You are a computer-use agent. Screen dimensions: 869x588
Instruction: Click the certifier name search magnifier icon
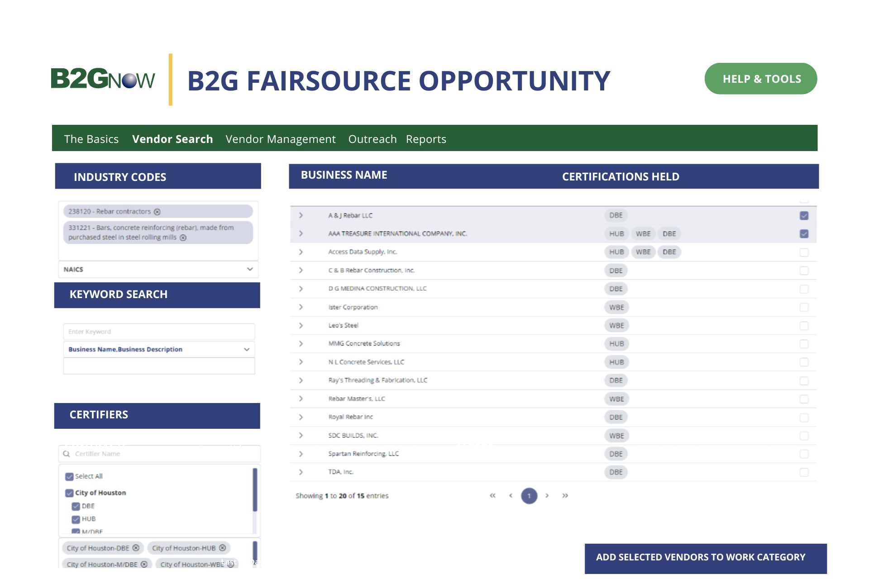(67, 453)
